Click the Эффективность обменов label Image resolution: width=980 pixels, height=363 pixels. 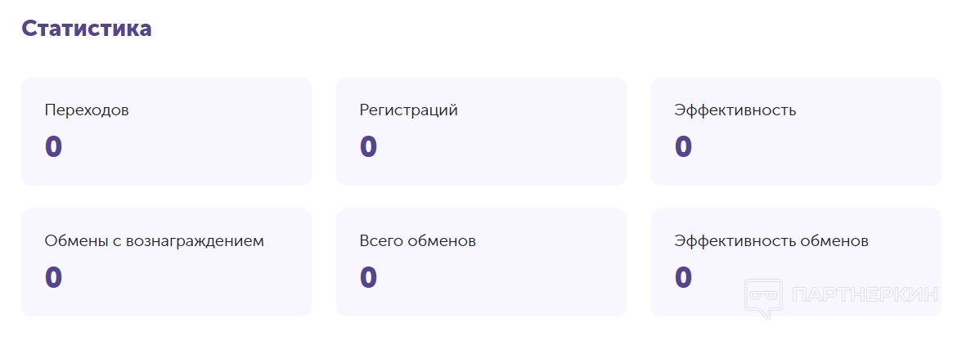tap(771, 241)
